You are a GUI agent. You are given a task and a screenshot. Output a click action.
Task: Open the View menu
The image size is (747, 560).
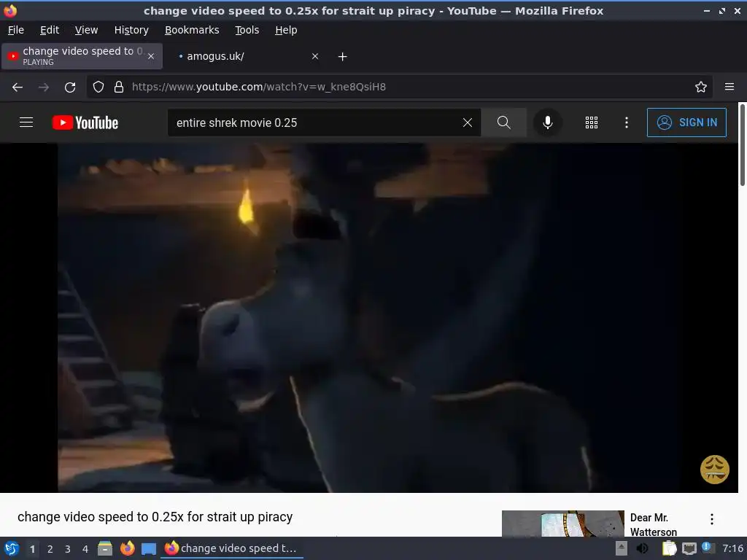(86, 30)
